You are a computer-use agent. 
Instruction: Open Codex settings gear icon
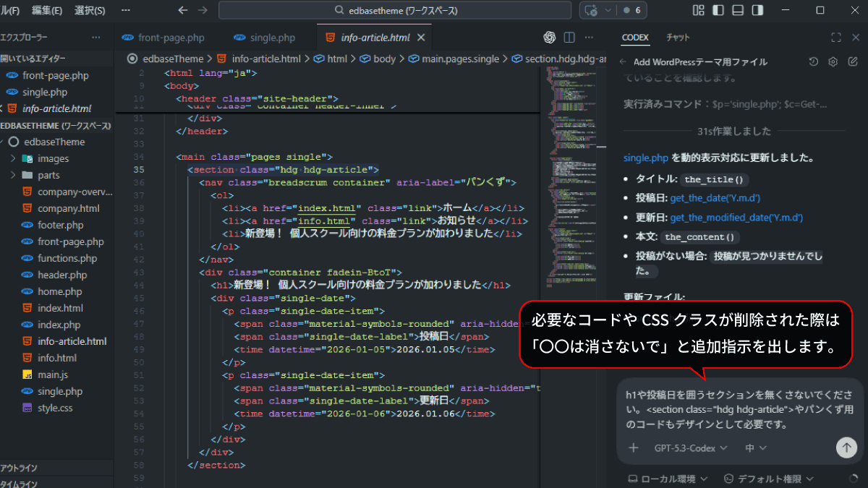[833, 62]
